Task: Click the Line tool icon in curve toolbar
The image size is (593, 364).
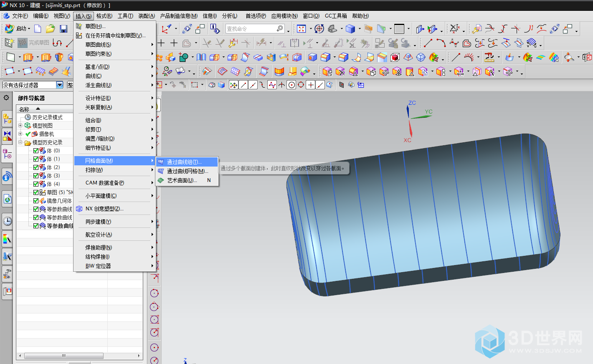Action: coord(428,43)
